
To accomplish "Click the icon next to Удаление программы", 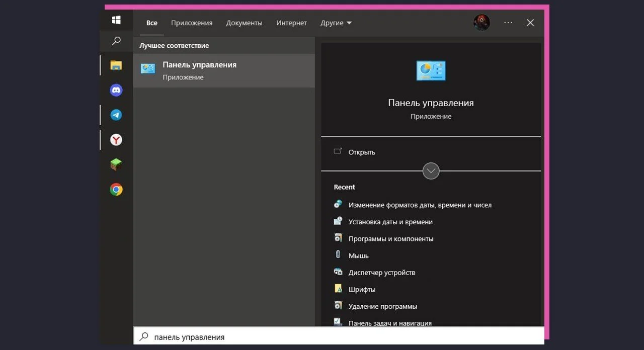I will [x=338, y=305].
